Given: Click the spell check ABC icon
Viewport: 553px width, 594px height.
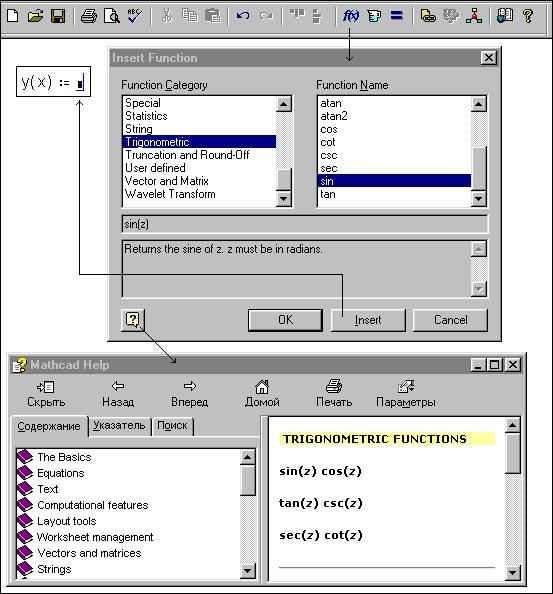Looking at the screenshot, I should tap(134, 16).
